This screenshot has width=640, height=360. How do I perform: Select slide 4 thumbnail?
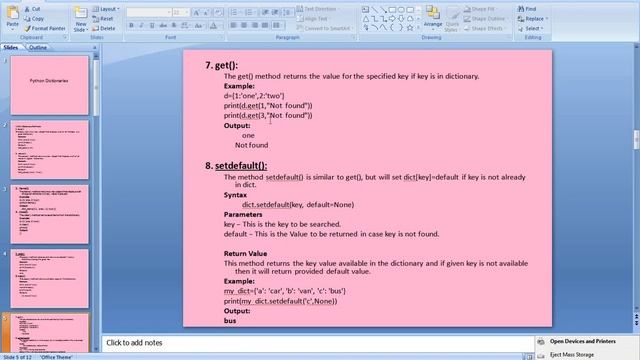click(x=49, y=278)
